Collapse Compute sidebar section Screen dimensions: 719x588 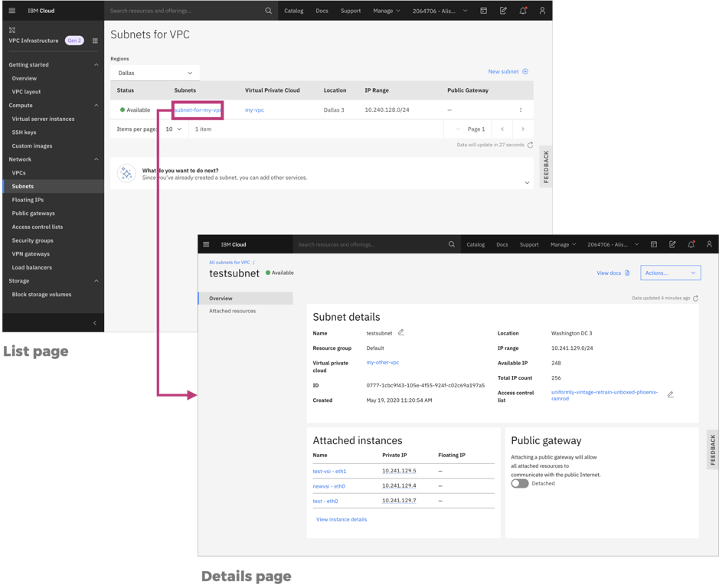[96, 106]
